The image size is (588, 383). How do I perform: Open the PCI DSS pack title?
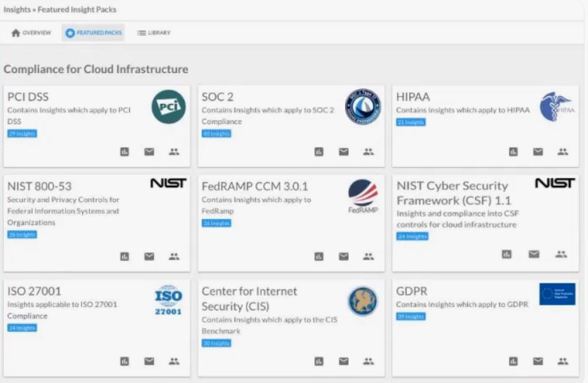click(28, 97)
